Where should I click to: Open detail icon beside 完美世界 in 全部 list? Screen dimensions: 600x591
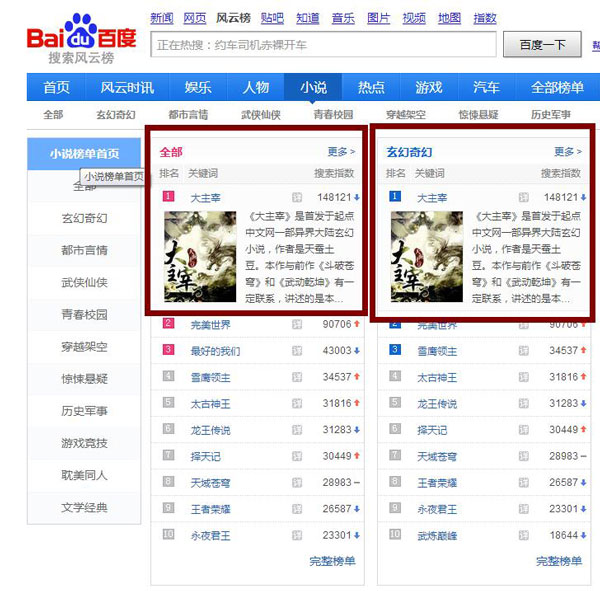pos(297,325)
